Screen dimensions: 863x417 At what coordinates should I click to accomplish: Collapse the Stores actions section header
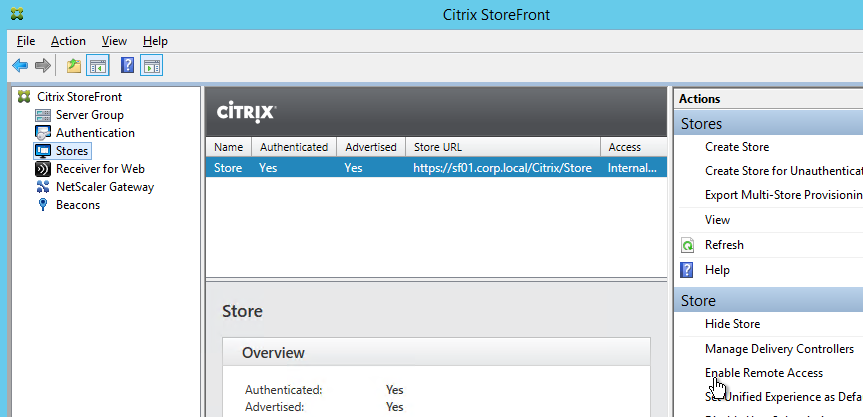click(x=768, y=124)
